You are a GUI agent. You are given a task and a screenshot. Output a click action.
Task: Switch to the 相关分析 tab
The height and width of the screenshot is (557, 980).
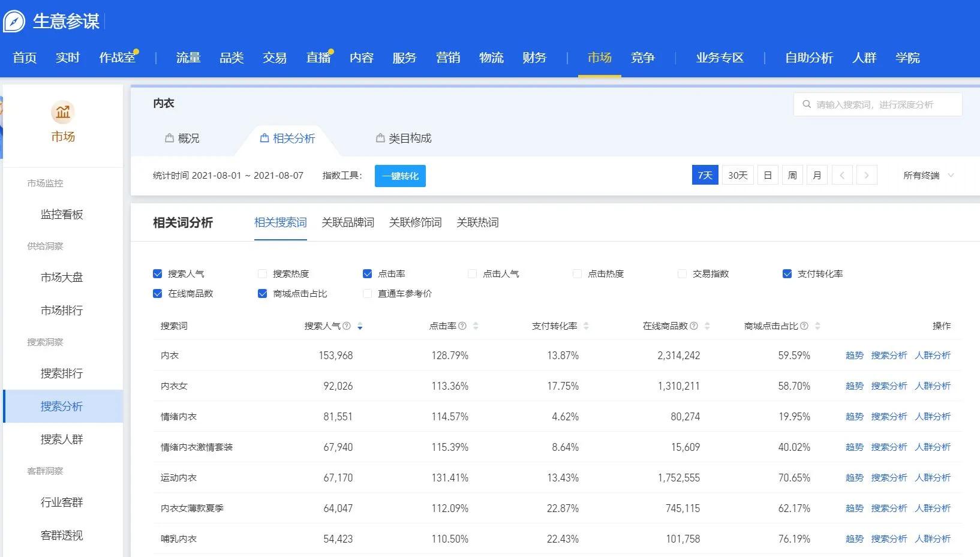tap(287, 139)
